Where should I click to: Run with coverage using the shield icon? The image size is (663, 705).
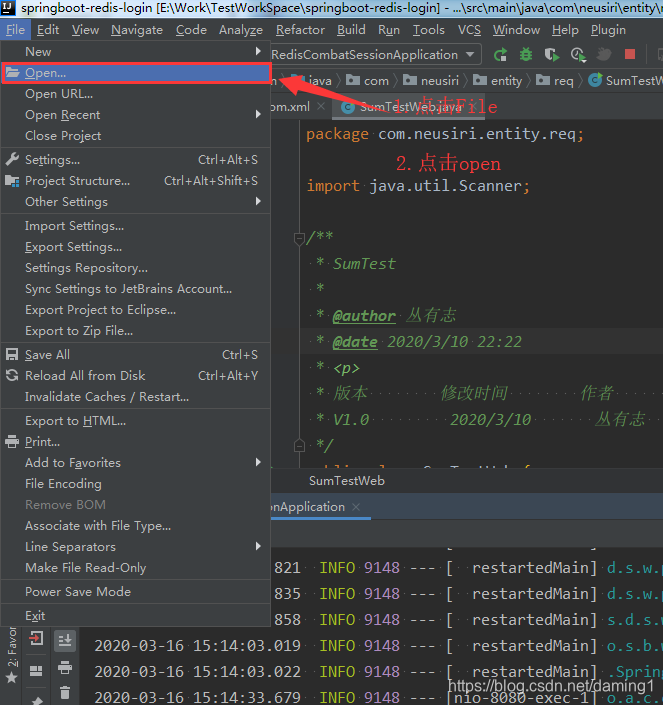pos(552,55)
